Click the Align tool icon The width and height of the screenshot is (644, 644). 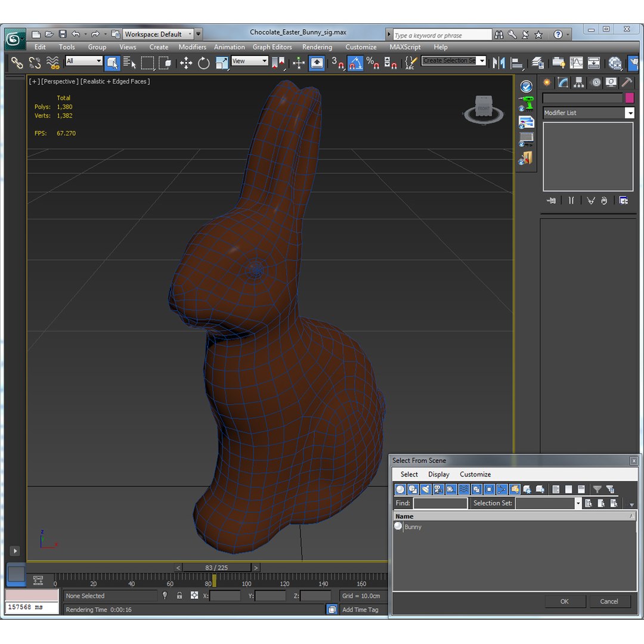[x=516, y=63]
